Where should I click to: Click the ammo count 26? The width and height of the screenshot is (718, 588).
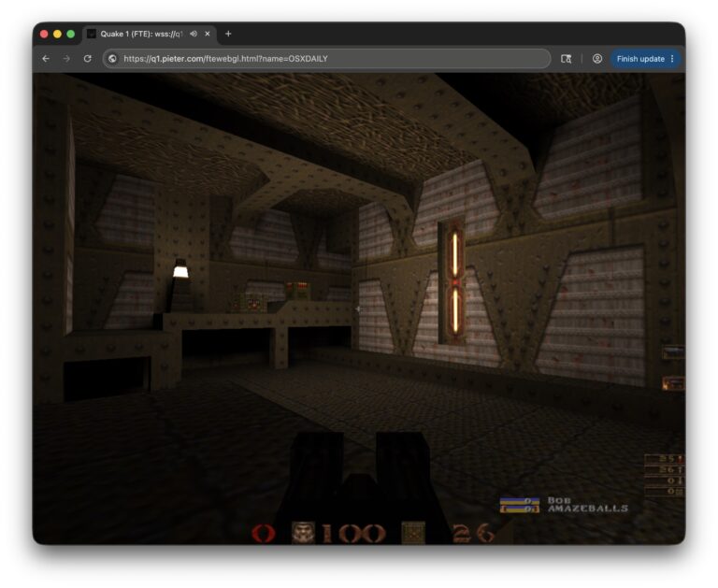coord(473,534)
